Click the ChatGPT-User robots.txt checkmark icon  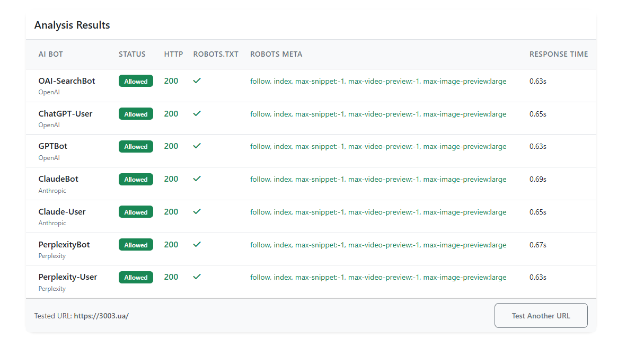point(197,114)
